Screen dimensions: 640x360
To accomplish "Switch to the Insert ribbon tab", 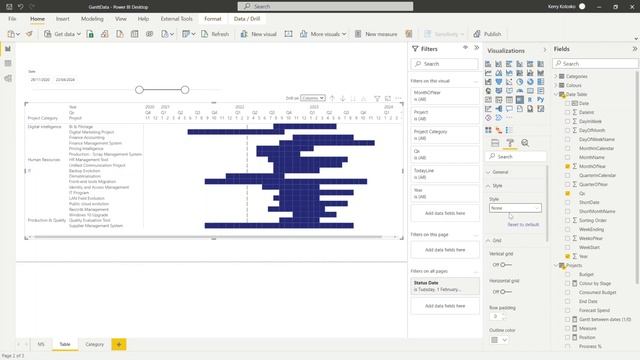I will 62,19.
